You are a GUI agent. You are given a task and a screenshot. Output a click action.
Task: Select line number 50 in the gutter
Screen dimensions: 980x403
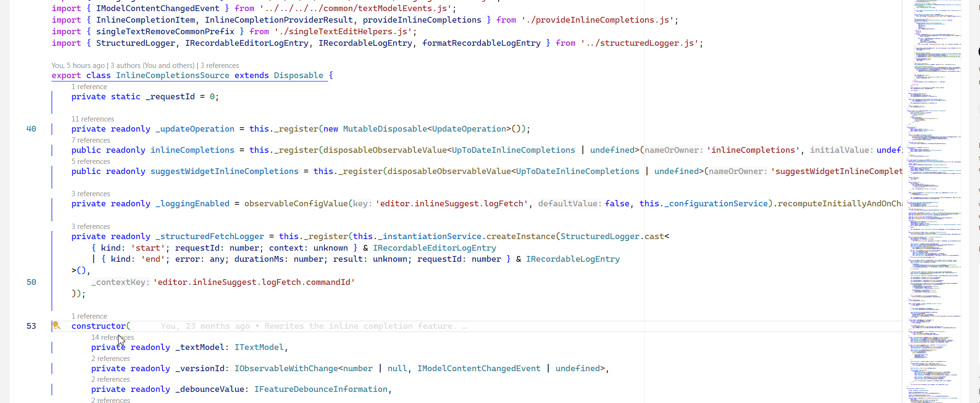coord(31,282)
